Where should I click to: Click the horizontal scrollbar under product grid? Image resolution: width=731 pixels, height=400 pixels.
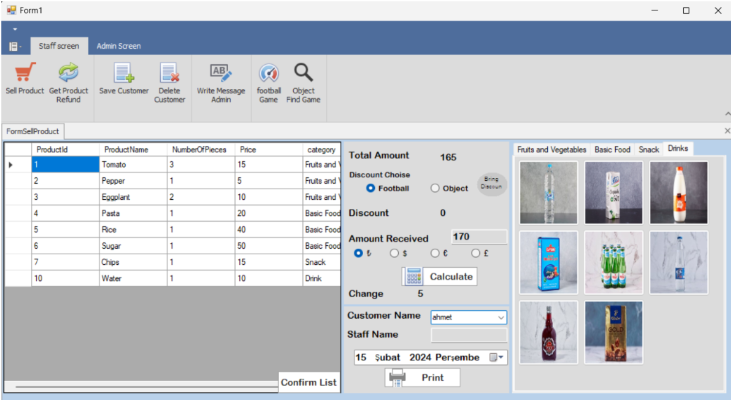click(x=140, y=384)
